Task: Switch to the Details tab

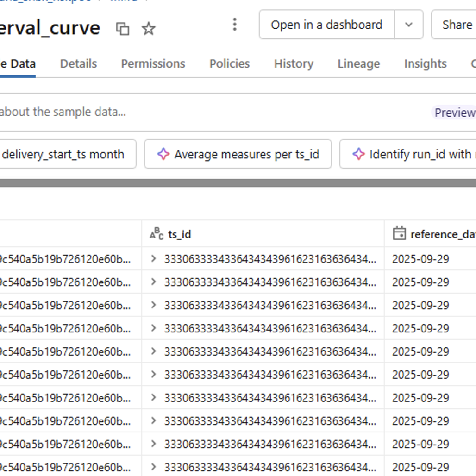Action: (78, 64)
